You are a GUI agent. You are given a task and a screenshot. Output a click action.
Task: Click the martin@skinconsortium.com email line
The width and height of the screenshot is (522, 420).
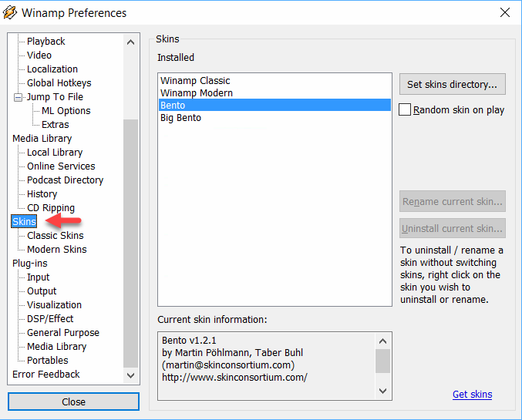[228, 365]
